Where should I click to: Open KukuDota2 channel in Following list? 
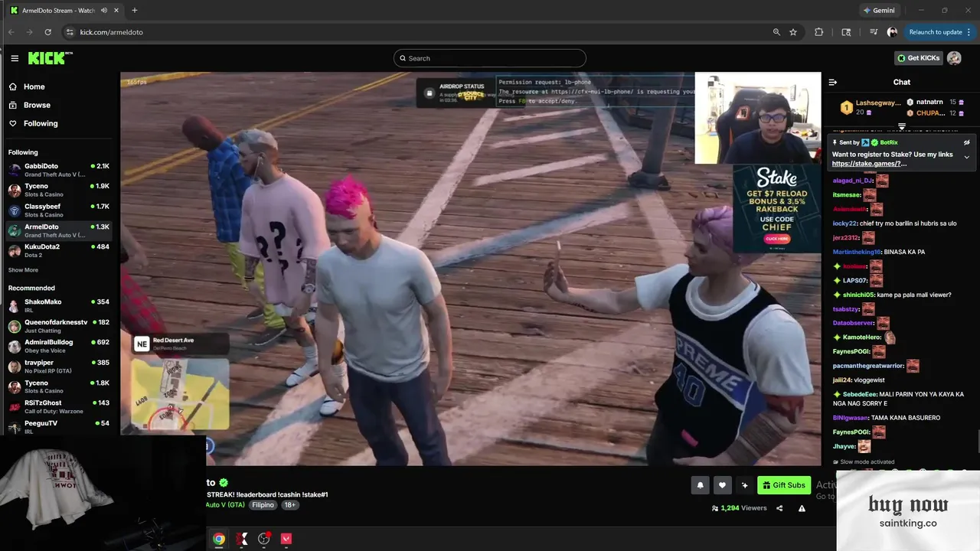tap(59, 250)
